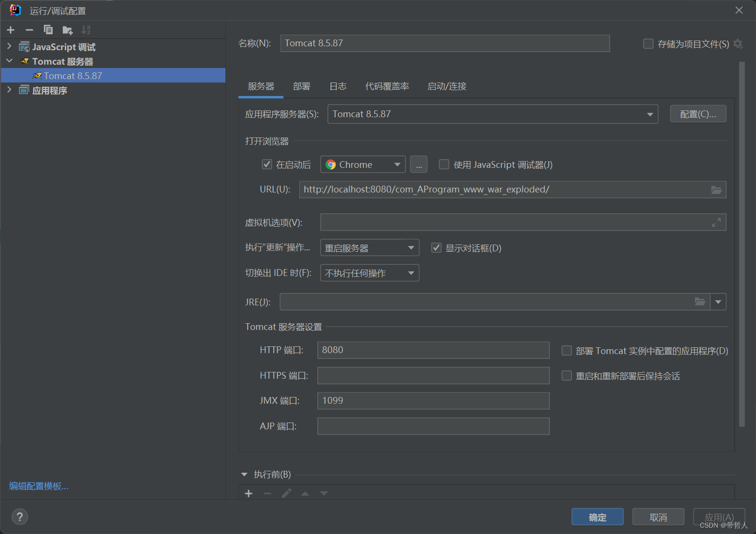Screen dimensions: 756x534
Task: Click the HTTP 端口 field showing 8080
Action: click(x=434, y=350)
